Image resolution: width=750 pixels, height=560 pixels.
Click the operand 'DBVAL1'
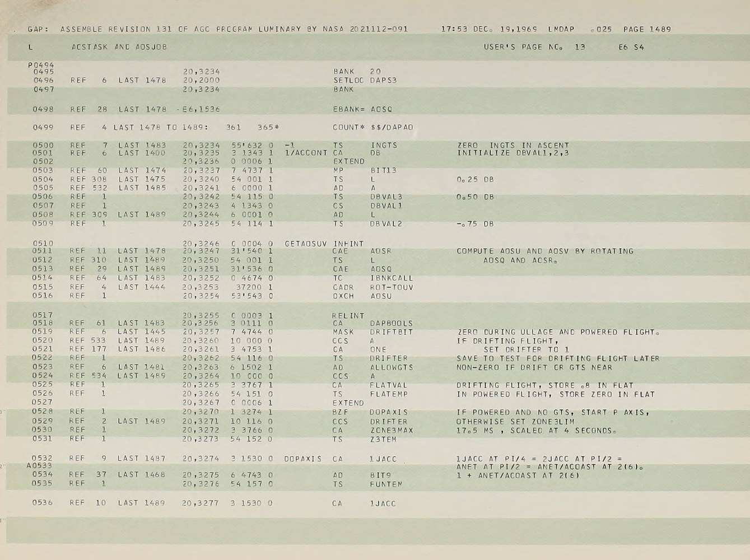tap(386, 206)
